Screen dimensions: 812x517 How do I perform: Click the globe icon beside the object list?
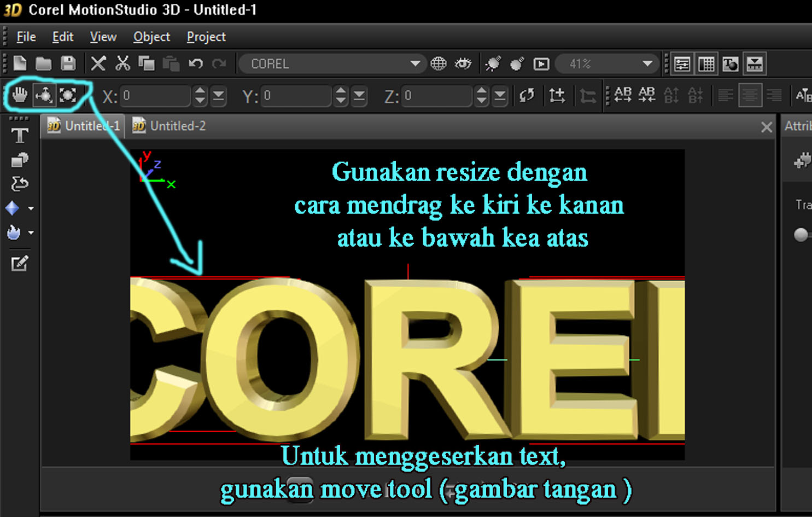click(x=439, y=64)
